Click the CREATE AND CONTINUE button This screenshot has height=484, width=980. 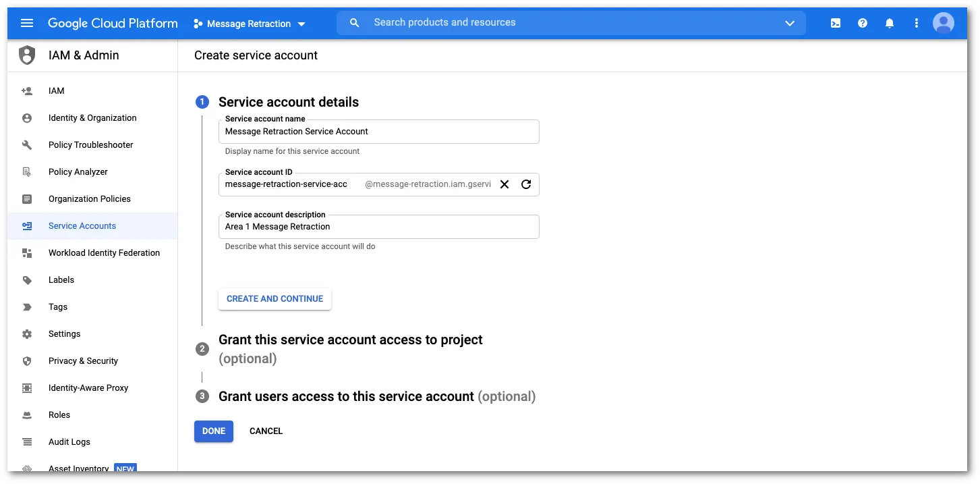pos(275,298)
